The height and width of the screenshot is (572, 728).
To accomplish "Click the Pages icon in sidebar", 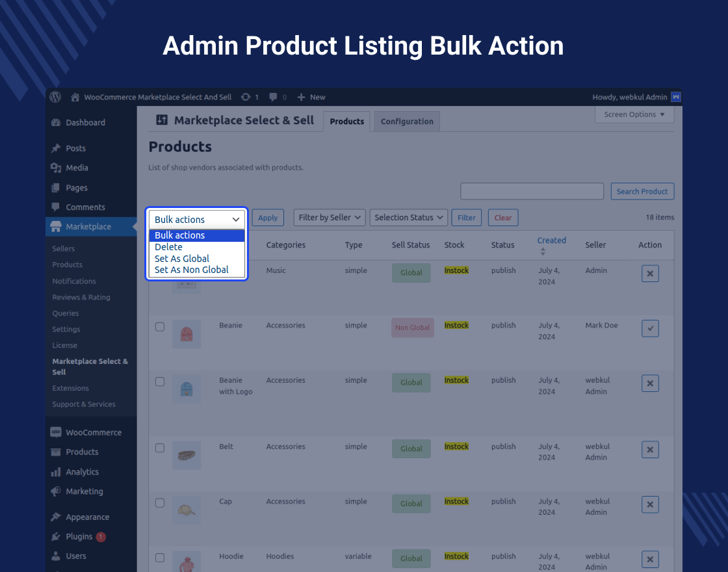I will click(56, 188).
